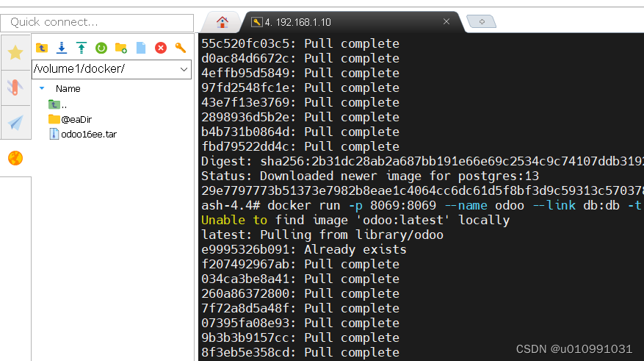Open a new terminal tab
The height and width of the screenshot is (361, 644).
482,22
